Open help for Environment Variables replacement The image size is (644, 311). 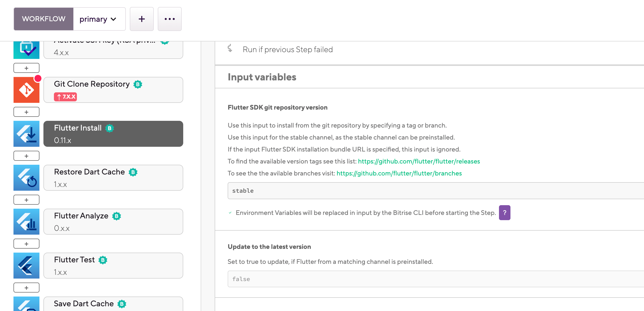pos(505,212)
